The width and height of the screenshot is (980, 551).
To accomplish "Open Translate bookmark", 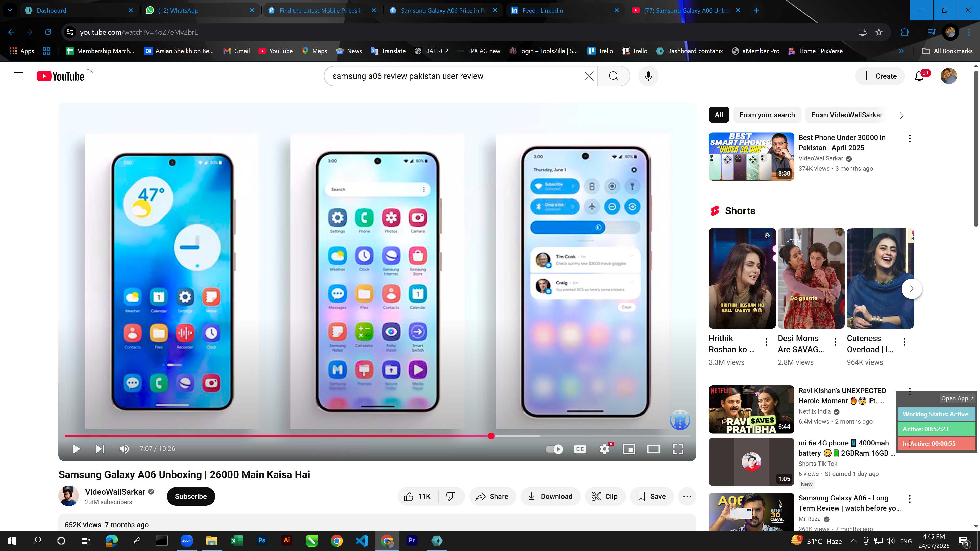I will (x=388, y=51).
